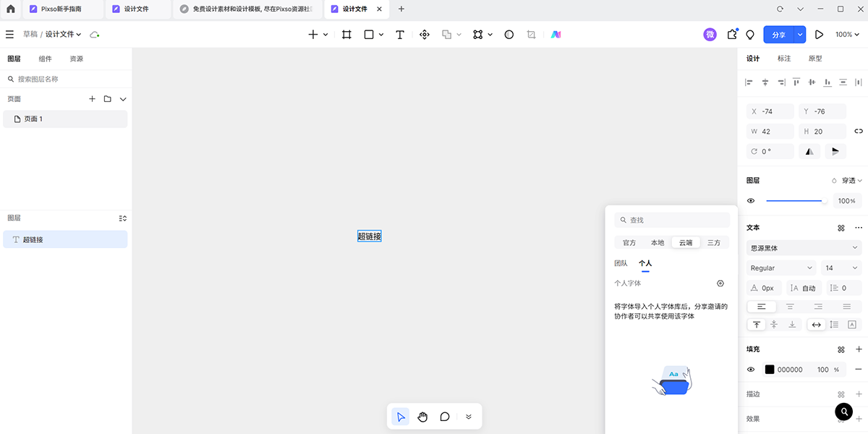Image resolution: width=868 pixels, height=434 pixels.
Task: Select the Frame tool
Action: tap(346, 35)
